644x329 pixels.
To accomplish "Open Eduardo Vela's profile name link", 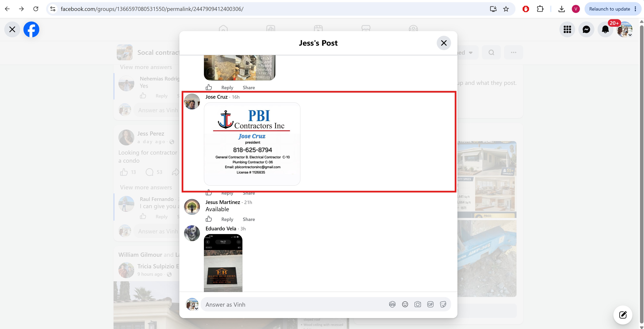I will tap(221, 229).
